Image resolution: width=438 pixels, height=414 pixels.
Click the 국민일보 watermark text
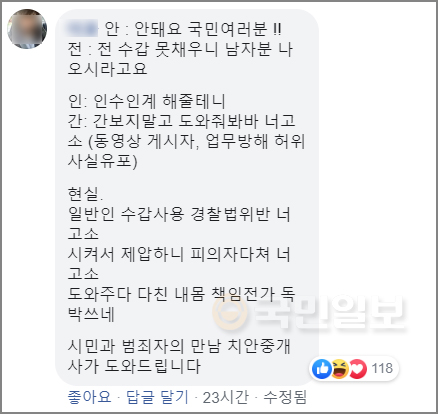point(330,313)
